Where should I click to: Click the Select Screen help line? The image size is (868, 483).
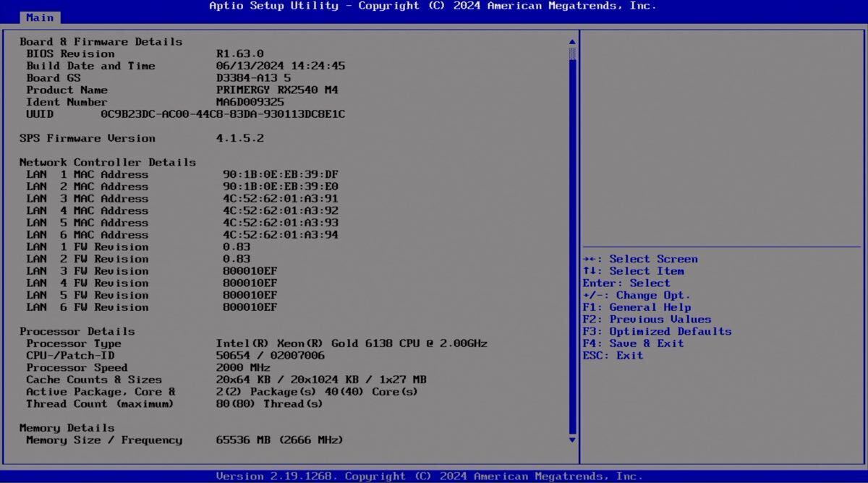tap(641, 259)
